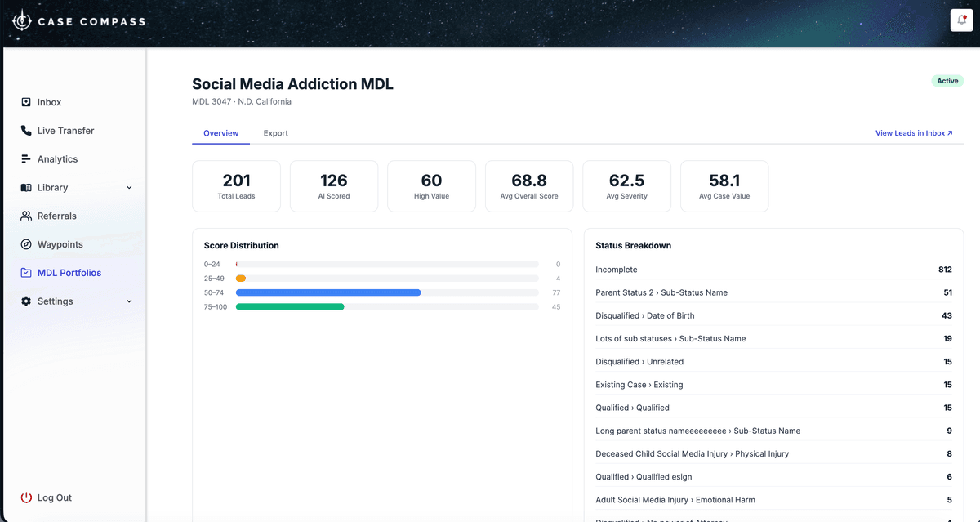Expand the Library sidebar menu
Image resolution: width=980 pixels, height=522 pixels.
(129, 187)
